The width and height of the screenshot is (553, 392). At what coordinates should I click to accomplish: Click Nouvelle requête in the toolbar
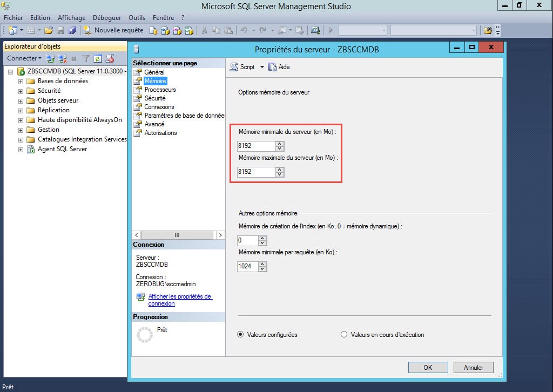point(113,30)
